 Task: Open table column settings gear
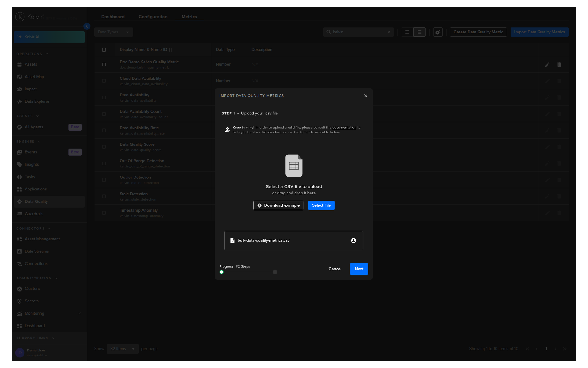(x=438, y=32)
